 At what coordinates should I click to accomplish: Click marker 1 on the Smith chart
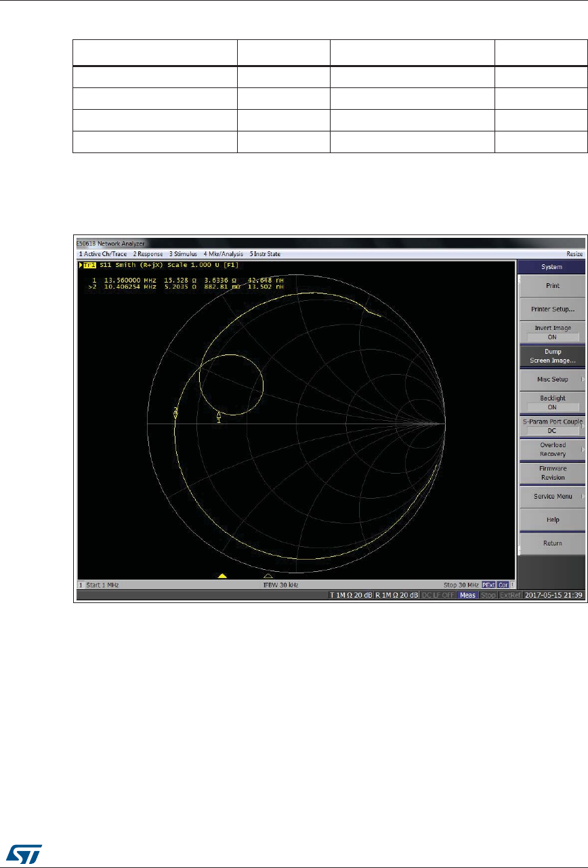coord(219,417)
